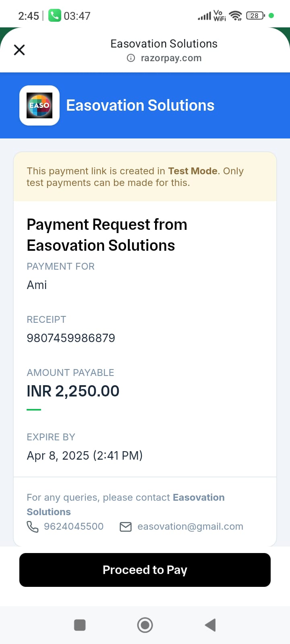The image size is (290, 644).
Task: Tap the battery indicator in status bar
Action: tap(255, 16)
